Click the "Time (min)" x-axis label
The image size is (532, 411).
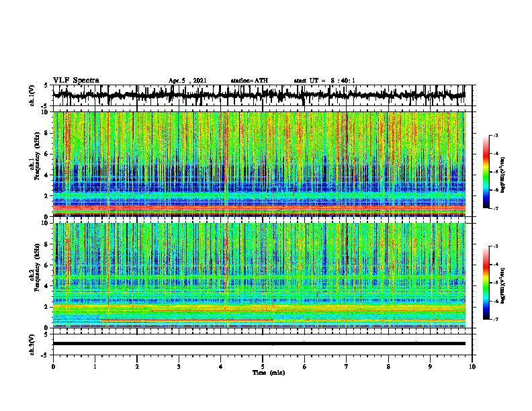click(x=269, y=373)
